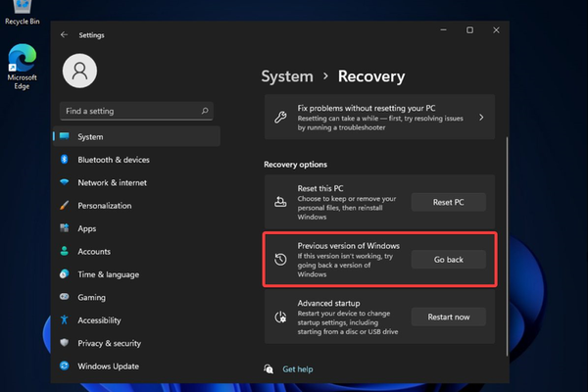Click the Reset PC button
The image size is (588, 392).
448,202
